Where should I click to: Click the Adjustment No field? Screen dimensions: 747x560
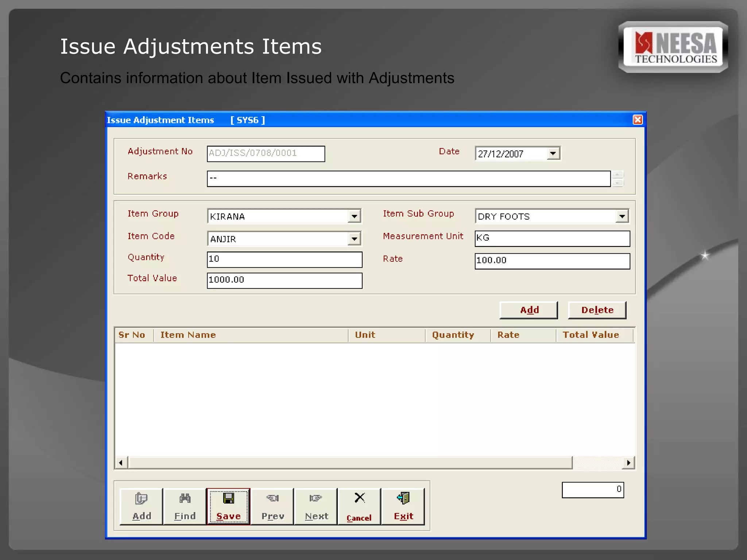[x=266, y=153]
